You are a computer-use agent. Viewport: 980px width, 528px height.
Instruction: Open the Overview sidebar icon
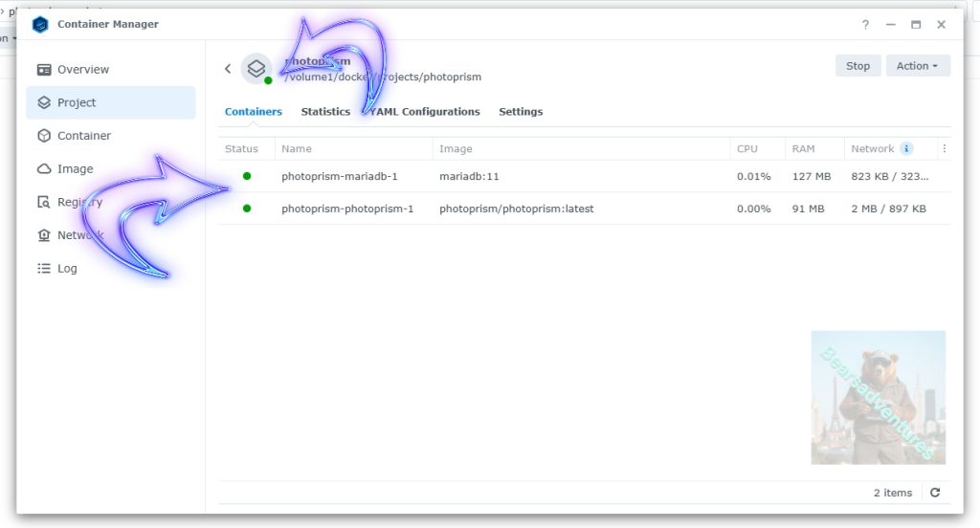click(44, 70)
